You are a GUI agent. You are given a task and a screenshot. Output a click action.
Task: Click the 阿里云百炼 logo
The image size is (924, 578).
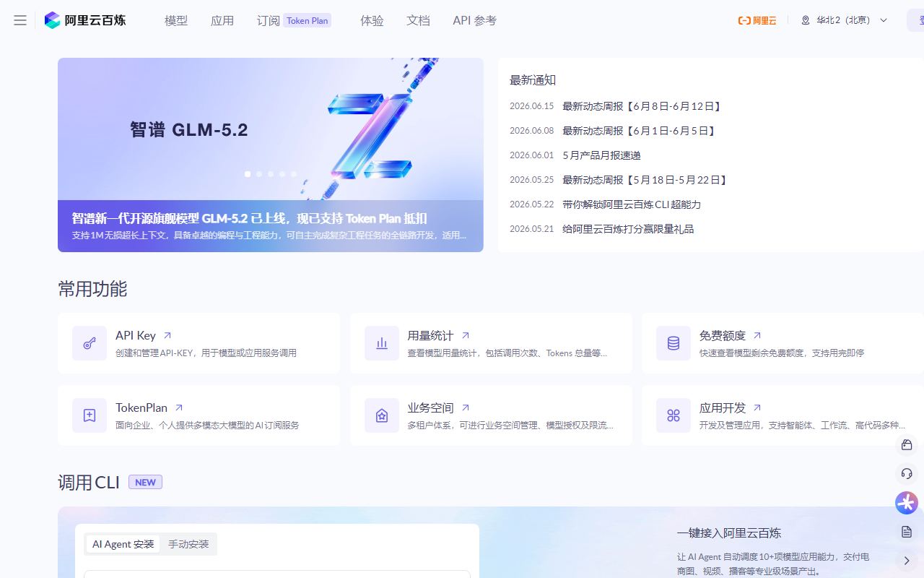85,20
